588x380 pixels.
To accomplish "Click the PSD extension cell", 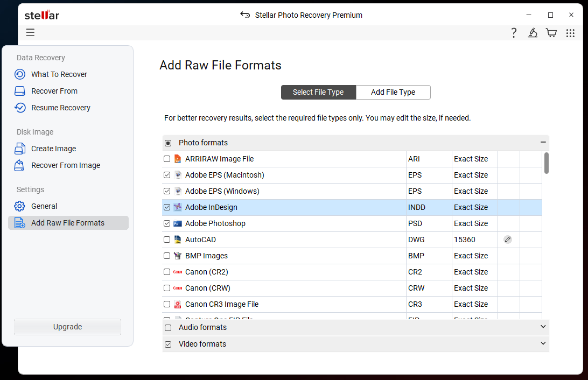I will tap(429, 223).
